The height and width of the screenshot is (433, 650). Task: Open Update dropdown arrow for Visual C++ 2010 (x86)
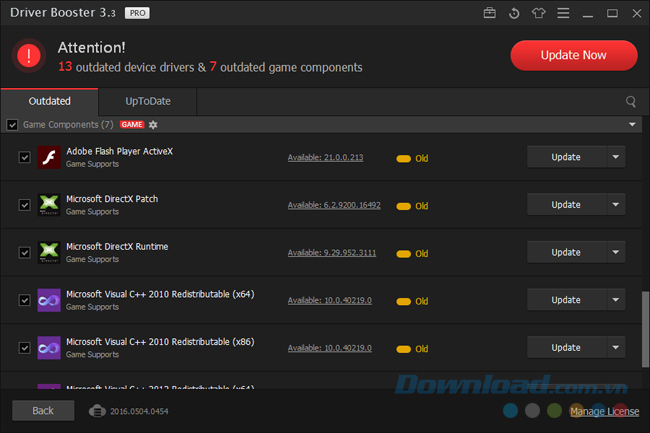click(x=616, y=348)
